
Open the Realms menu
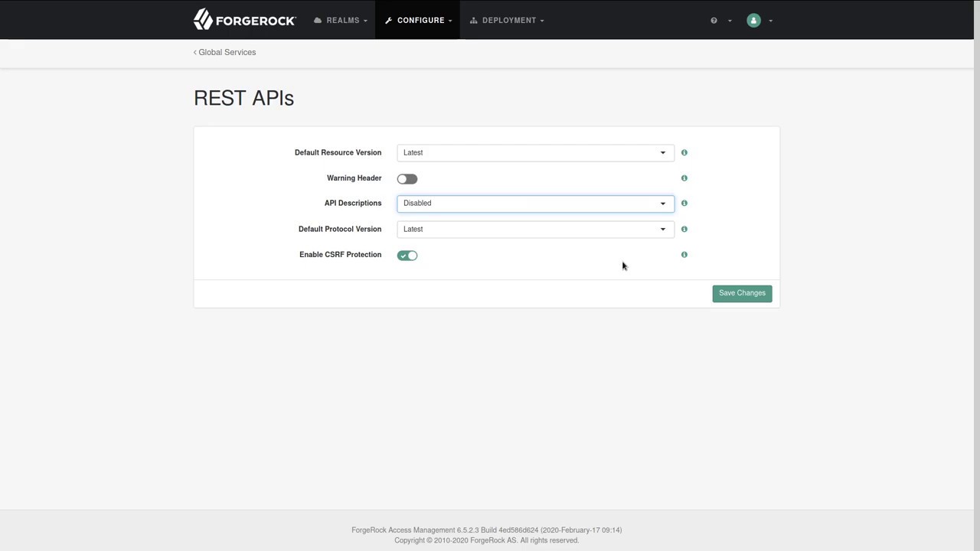341,21
